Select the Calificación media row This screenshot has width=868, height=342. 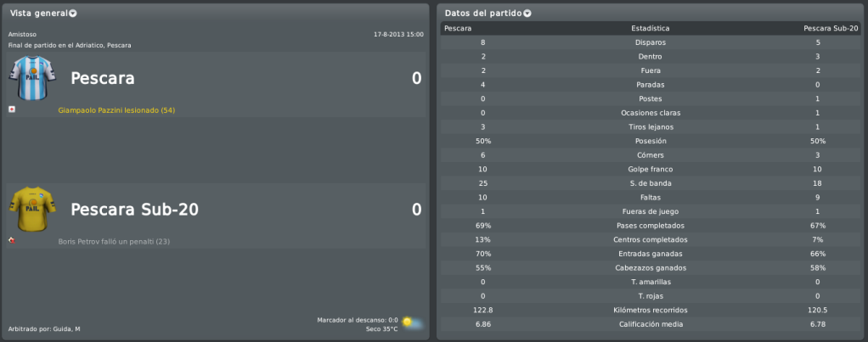click(651, 324)
